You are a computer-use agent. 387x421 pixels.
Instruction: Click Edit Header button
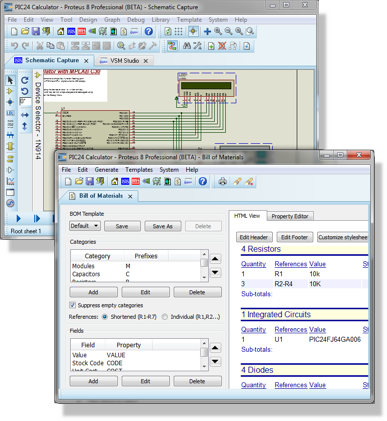[254, 237]
